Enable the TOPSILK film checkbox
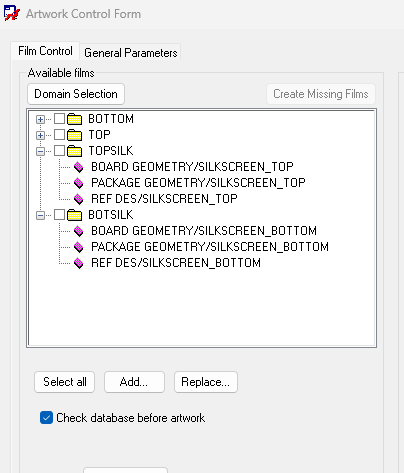The height and width of the screenshot is (473, 404). tap(59, 151)
